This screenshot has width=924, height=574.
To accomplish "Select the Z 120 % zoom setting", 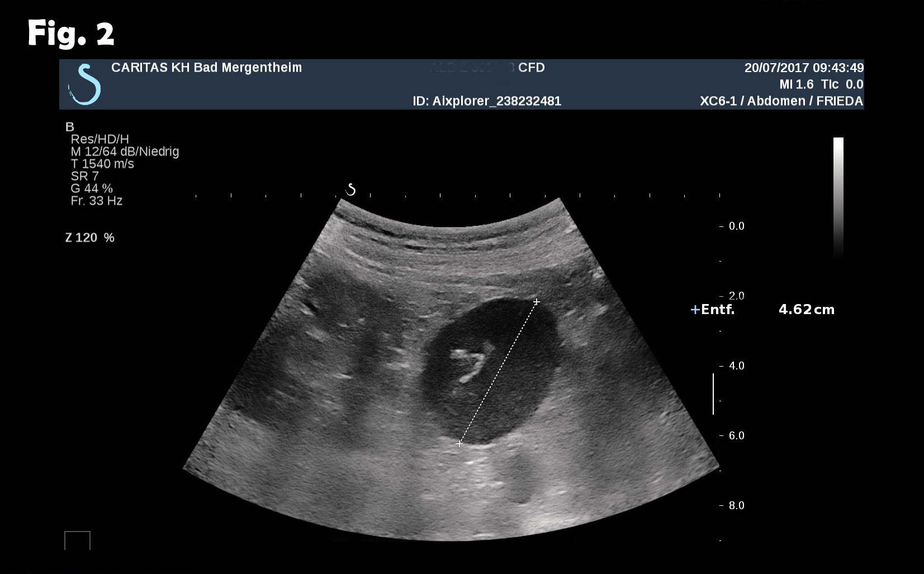I will click(89, 238).
